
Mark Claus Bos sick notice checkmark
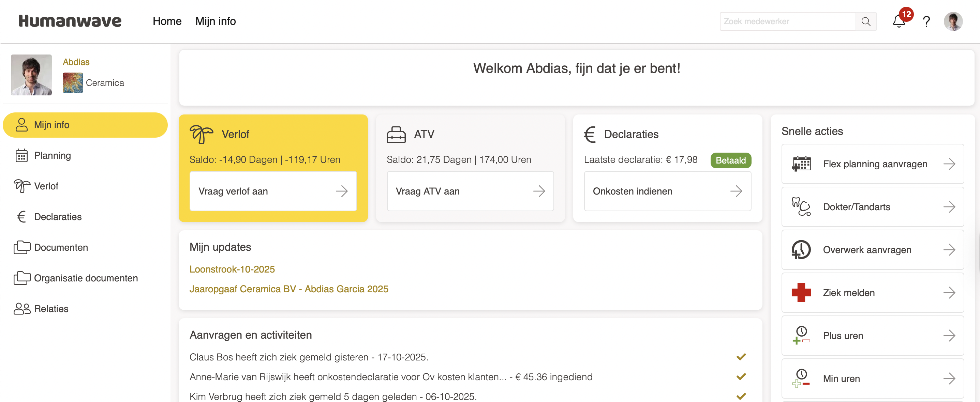pos(741,357)
